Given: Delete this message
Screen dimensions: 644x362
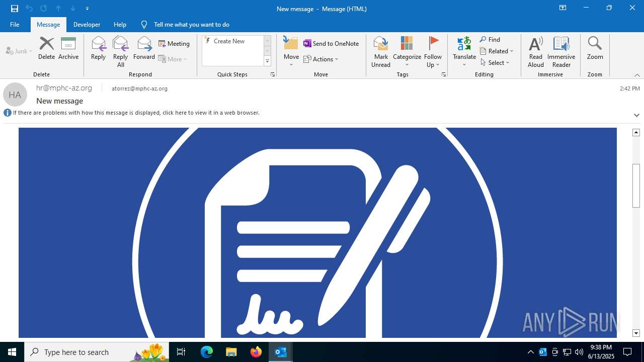Looking at the screenshot, I should tap(46, 48).
